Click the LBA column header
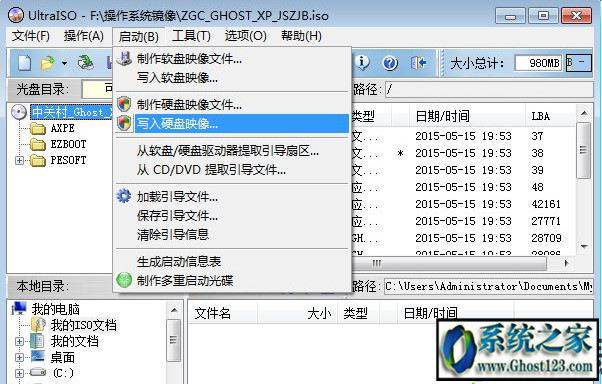 pyautogui.click(x=550, y=116)
